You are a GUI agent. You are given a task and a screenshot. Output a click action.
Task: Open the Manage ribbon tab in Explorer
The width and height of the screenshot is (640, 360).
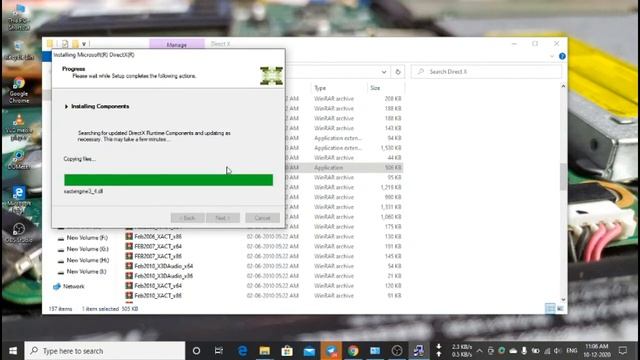pyautogui.click(x=177, y=44)
